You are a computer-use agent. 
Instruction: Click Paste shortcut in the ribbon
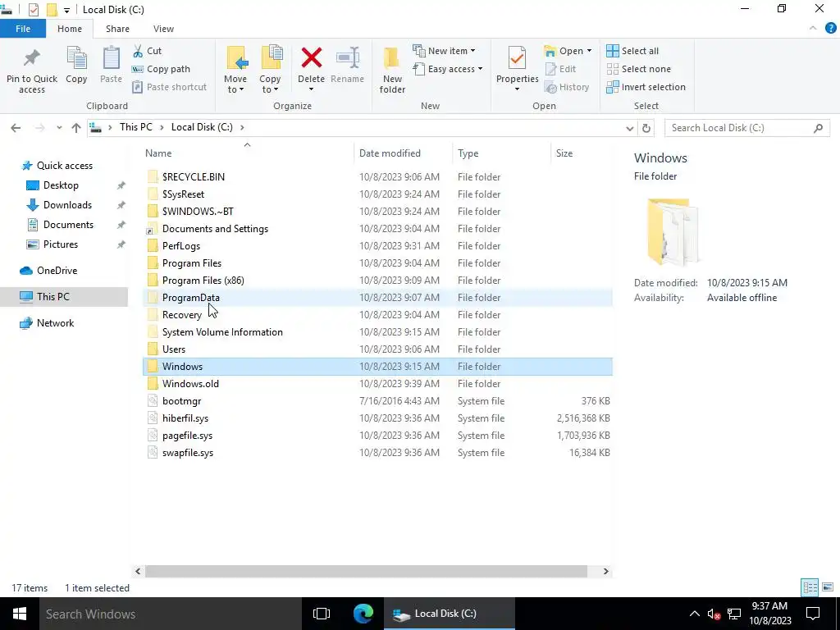(169, 87)
